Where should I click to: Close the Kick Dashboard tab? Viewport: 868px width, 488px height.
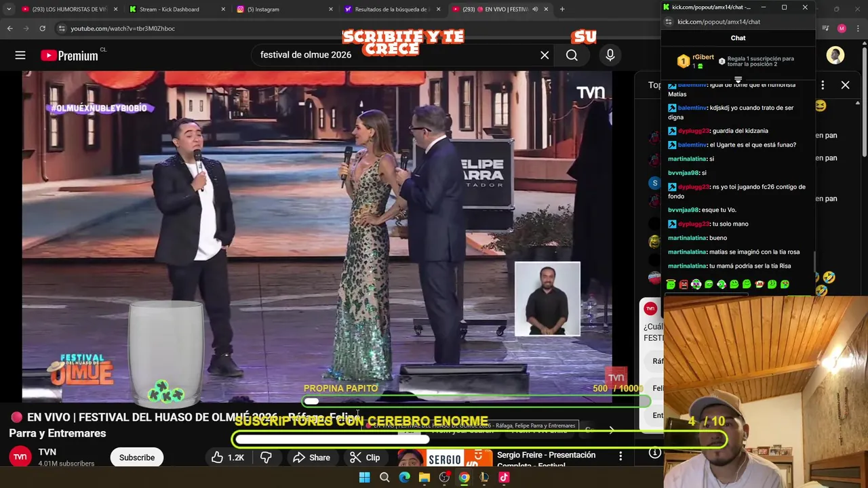pyautogui.click(x=224, y=9)
